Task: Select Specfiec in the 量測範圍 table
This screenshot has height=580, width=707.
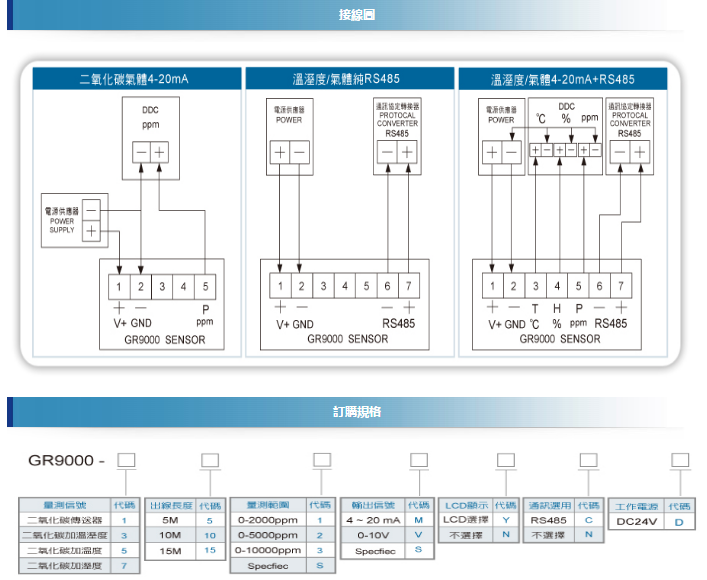Action: [268, 566]
